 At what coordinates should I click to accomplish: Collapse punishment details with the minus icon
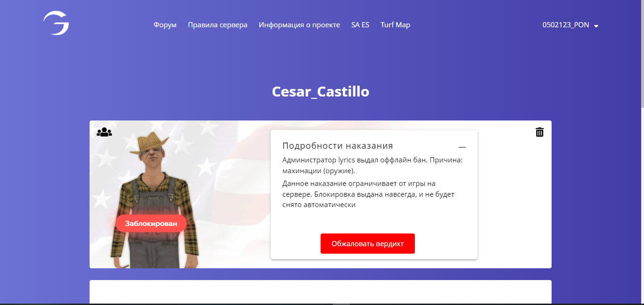[462, 147]
